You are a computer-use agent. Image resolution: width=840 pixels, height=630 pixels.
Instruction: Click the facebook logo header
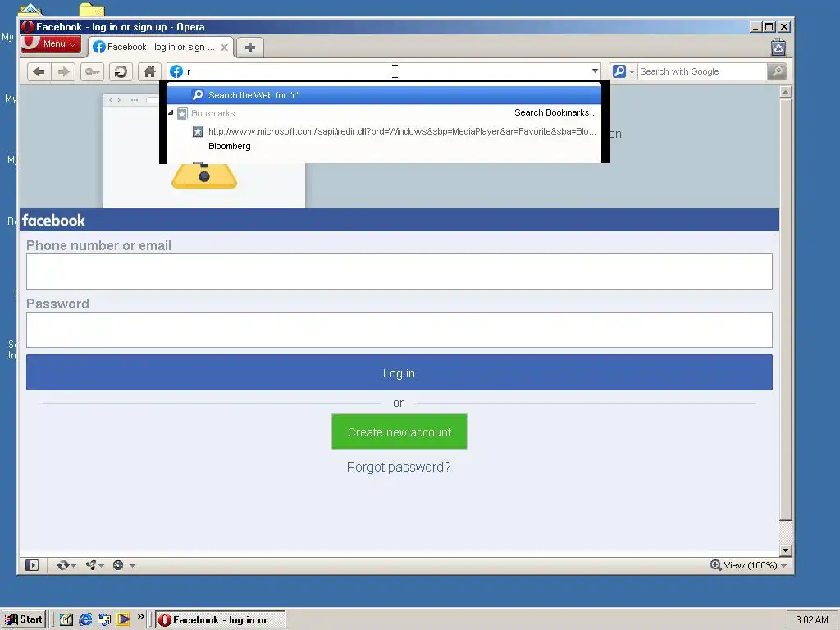click(x=53, y=220)
